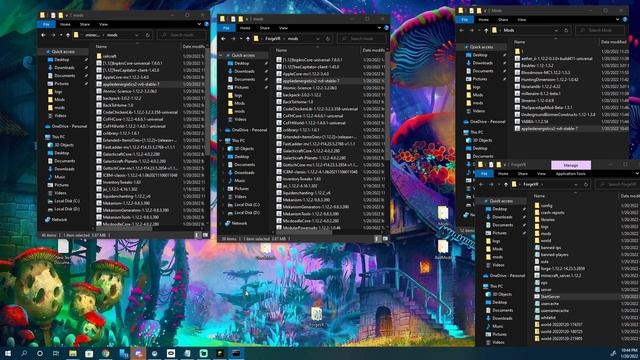Image resolution: width=640 pixels, height=360 pixels.
Task: Refresh the Mods window listing next to Search Mods
Action: pyautogui.click(x=566, y=30)
